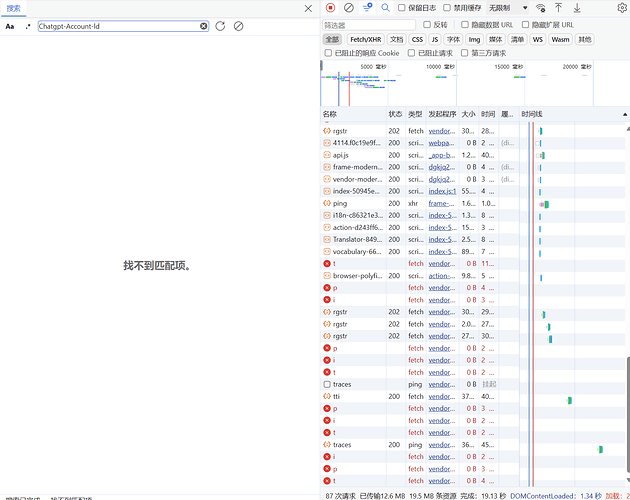This screenshot has width=630, height=500.
Task: Select the Translator-849... script request
Action: click(420, 240)
